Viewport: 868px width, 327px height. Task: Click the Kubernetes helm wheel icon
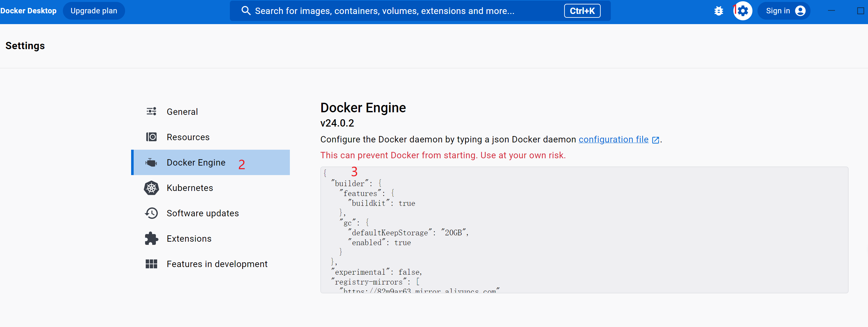(151, 188)
